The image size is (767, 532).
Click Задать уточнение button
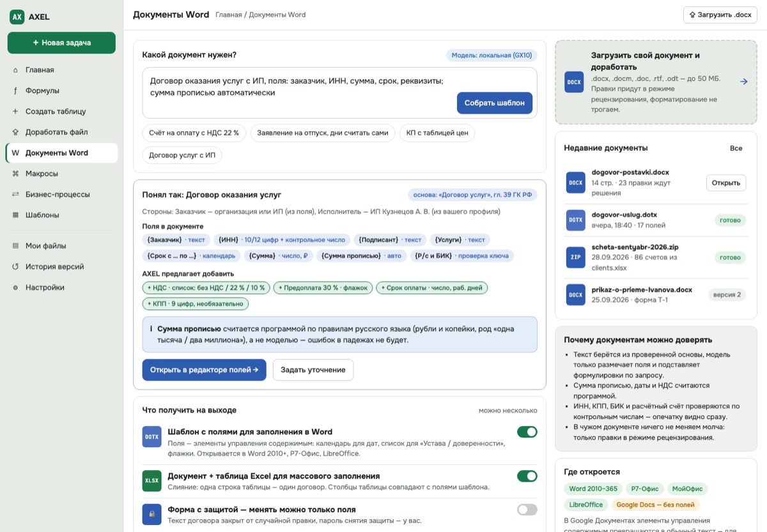(313, 370)
